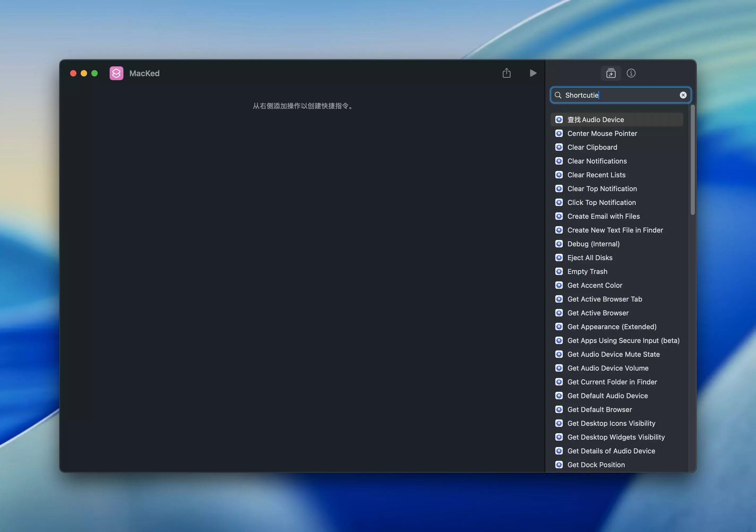756x532 pixels.
Task: Click the MacKed shortcut title
Action: click(x=144, y=73)
